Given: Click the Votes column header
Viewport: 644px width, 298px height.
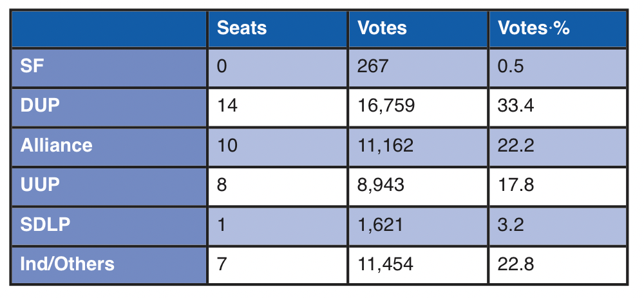Looking at the screenshot, I should [x=383, y=28].
